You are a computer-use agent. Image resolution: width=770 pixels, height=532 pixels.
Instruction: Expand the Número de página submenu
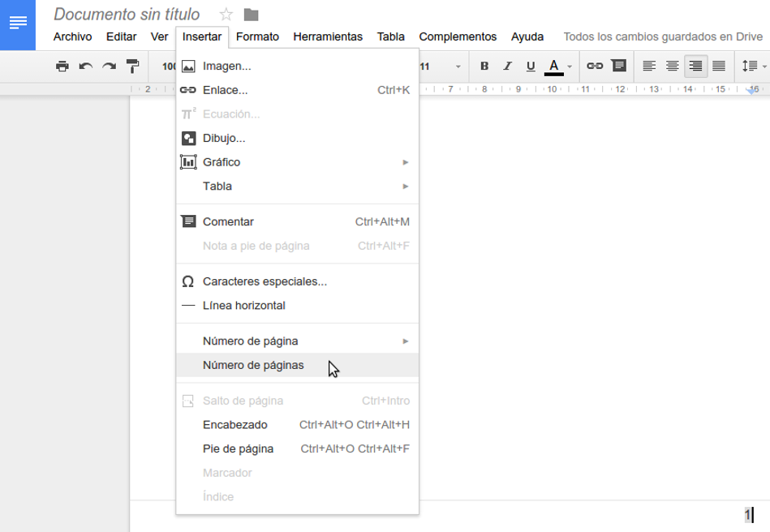coord(297,341)
